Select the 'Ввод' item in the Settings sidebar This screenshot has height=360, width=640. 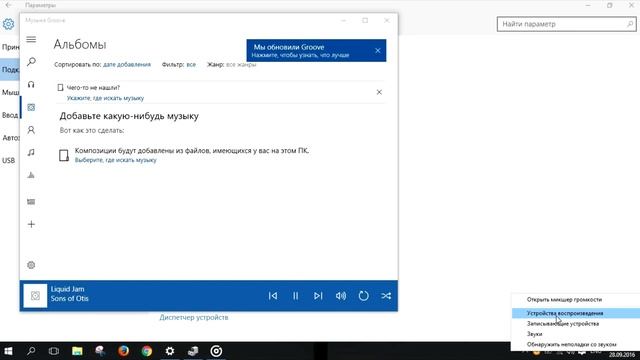[10, 116]
